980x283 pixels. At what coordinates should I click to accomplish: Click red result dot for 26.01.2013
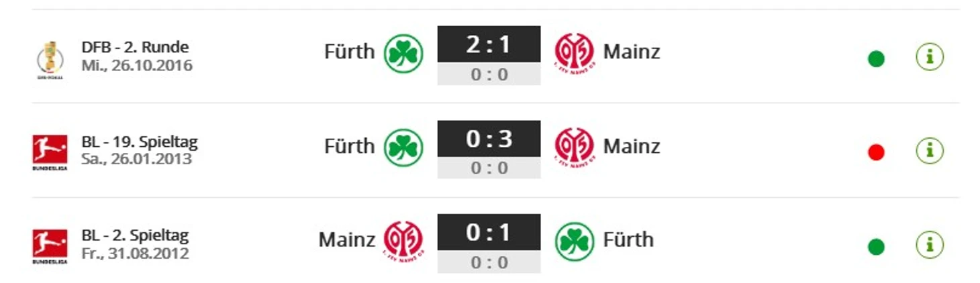(876, 153)
